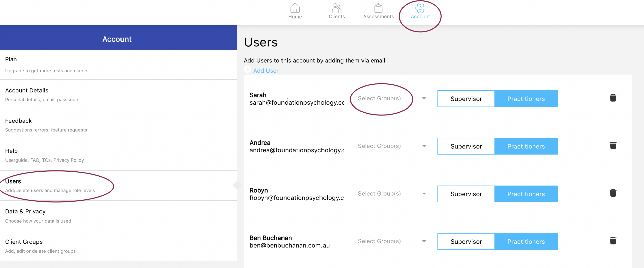Click Ben Buchanan's email address

290,245
